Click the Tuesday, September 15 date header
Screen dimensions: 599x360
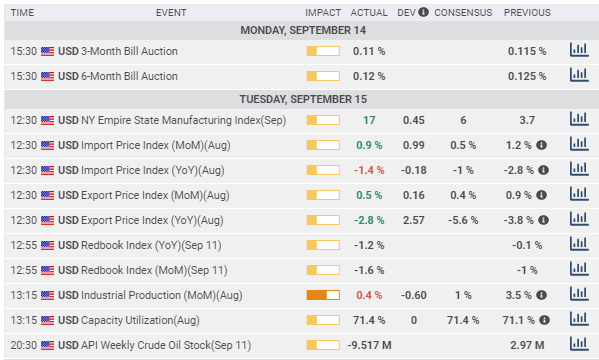tap(303, 99)
